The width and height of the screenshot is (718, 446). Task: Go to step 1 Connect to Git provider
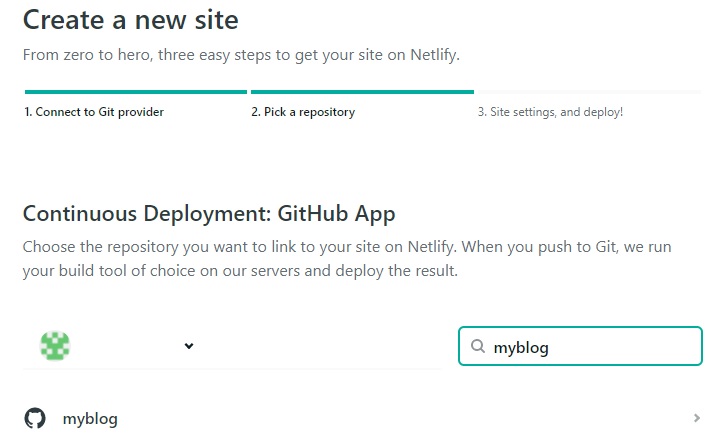point(93,112)
